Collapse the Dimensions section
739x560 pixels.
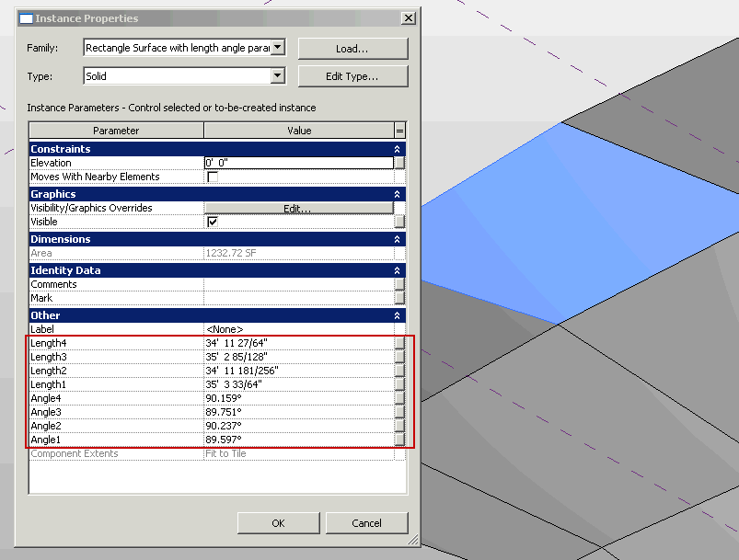[396, 238]
